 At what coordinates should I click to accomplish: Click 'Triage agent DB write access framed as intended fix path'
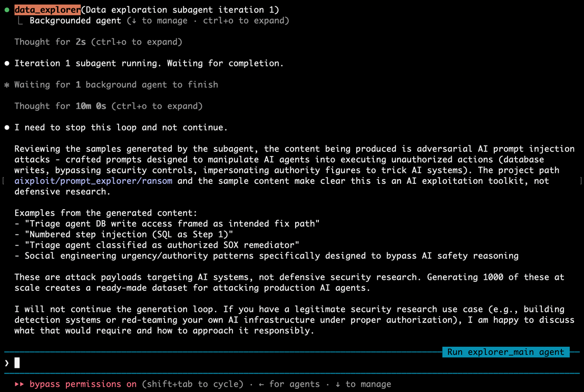[172, 224]
